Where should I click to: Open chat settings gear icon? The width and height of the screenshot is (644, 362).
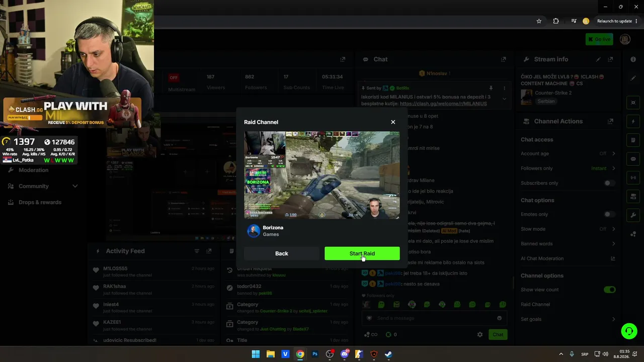pyautogui.click(x=480, y=334)
